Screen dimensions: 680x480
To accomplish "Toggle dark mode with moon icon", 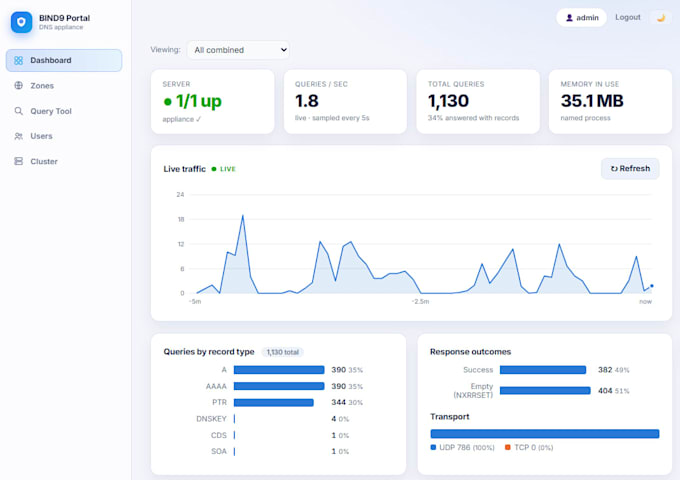I will [x=661, y=18].
